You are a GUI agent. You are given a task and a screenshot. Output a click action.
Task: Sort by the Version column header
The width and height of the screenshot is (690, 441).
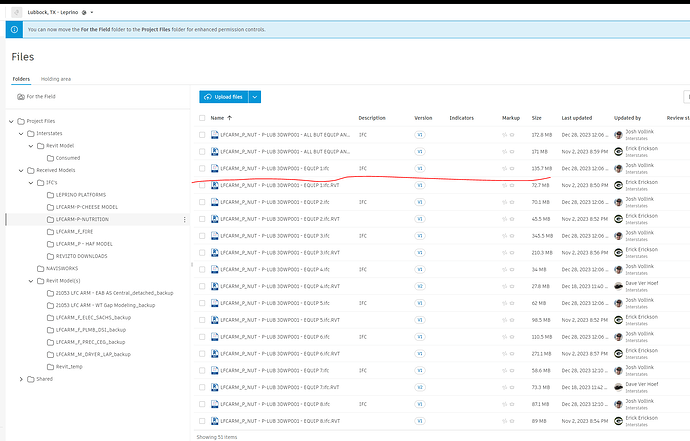(423, 118)
